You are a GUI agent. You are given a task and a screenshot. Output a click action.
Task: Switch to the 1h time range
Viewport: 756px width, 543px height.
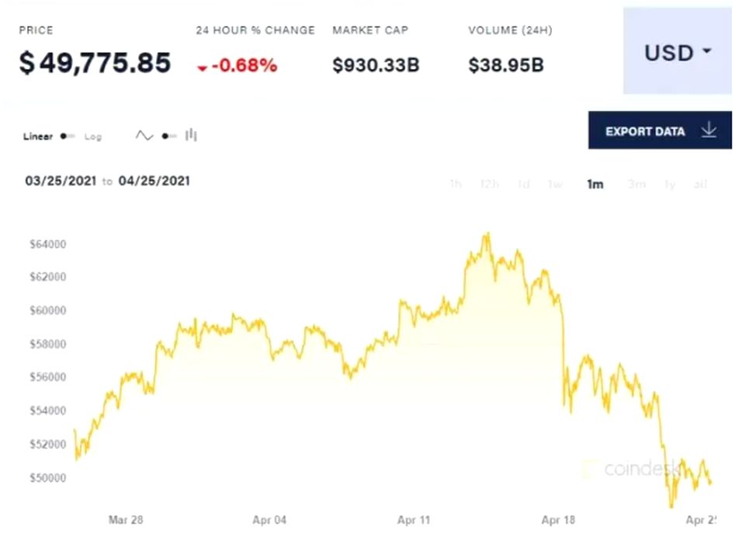(x=456, y=185)
